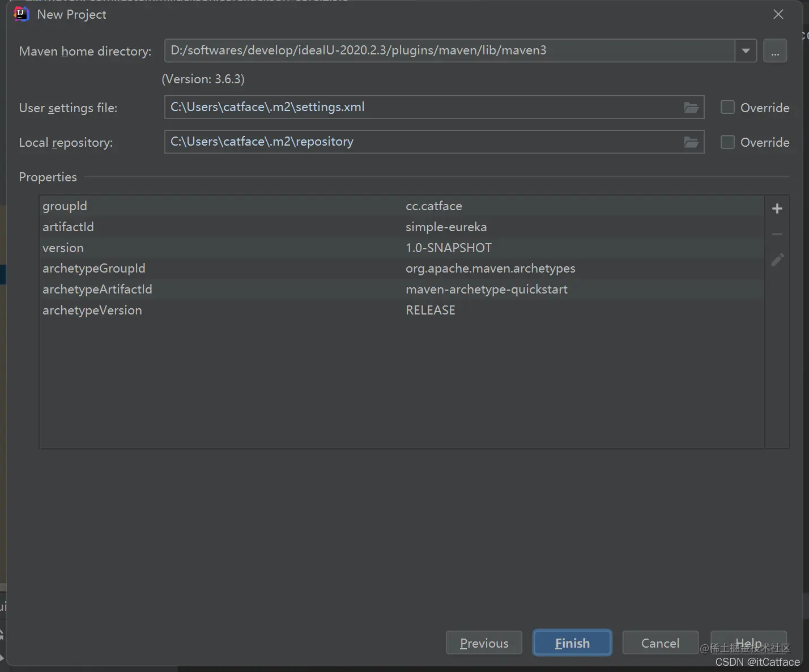Viewport: 809px width, 672px height.
Task: Close the New Project dialog
Action: tap(778, 15)
